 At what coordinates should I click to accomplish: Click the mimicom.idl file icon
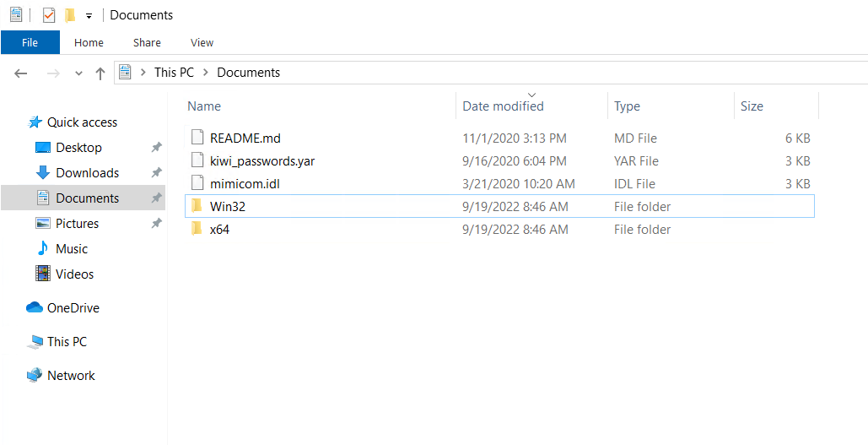(x=197, y=183)
